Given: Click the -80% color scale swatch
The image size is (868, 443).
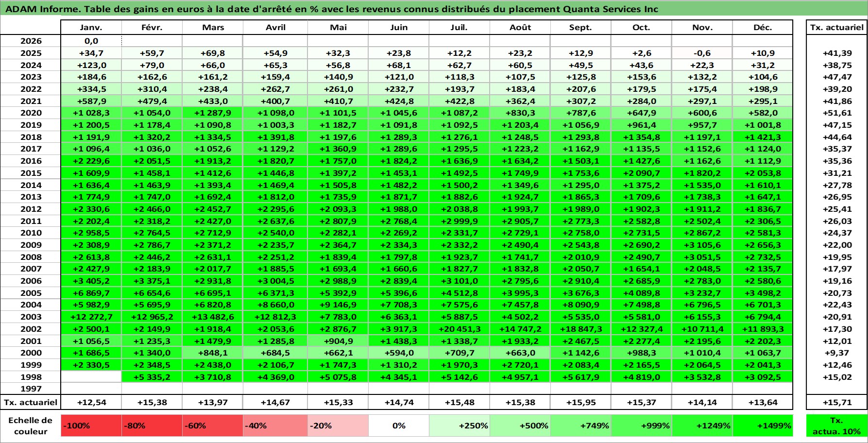Looking at the screenshot, I should (152, 426).
